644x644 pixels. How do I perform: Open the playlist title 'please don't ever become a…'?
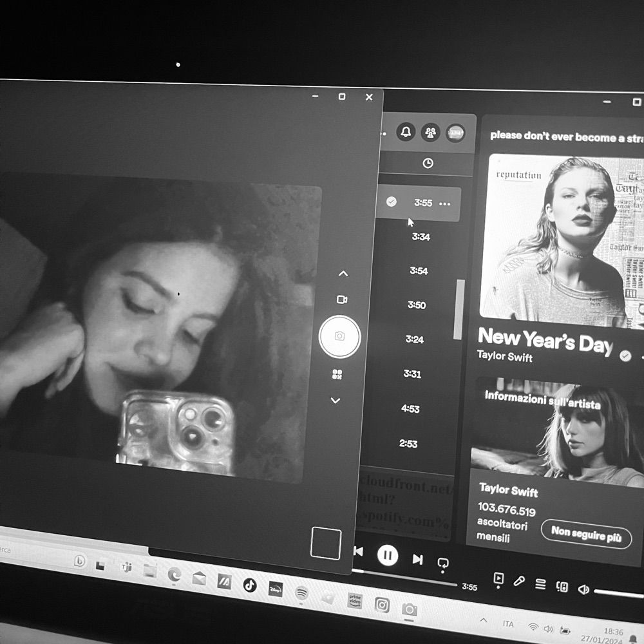pyautogui.click(x=567, y=137)
